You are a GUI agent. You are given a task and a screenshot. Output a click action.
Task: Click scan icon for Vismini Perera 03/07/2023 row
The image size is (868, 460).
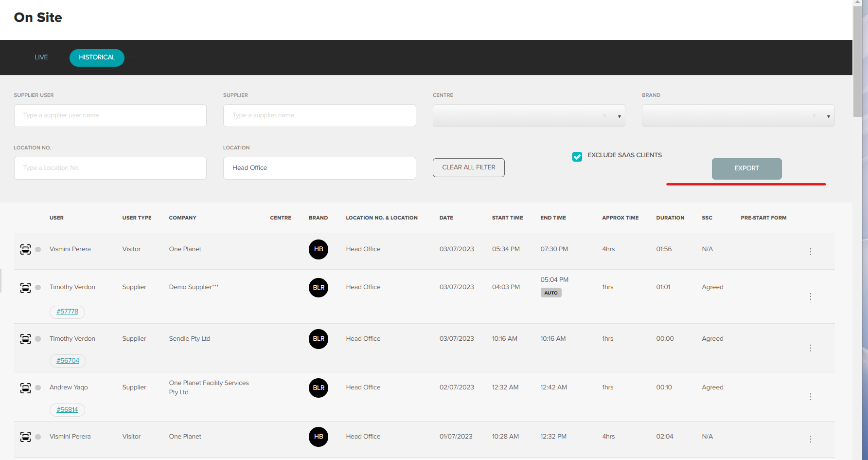point(25,249)
